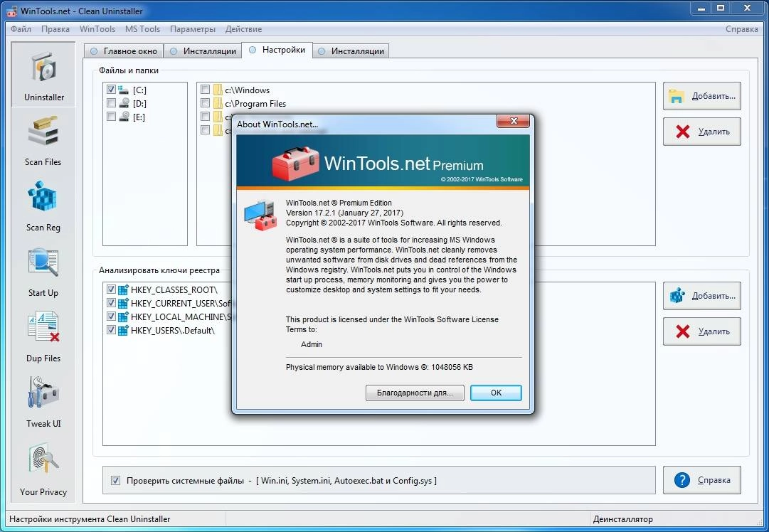Click Добавить in registry keys section
Image resolution: width=769 pixels, height=532 pixels.
(x=702, y=296)
